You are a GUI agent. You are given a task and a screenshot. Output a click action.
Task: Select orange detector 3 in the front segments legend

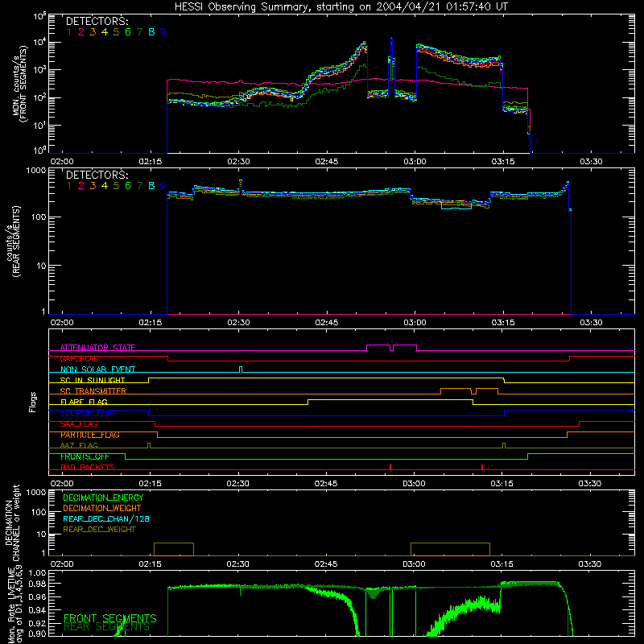coord(93,32)
